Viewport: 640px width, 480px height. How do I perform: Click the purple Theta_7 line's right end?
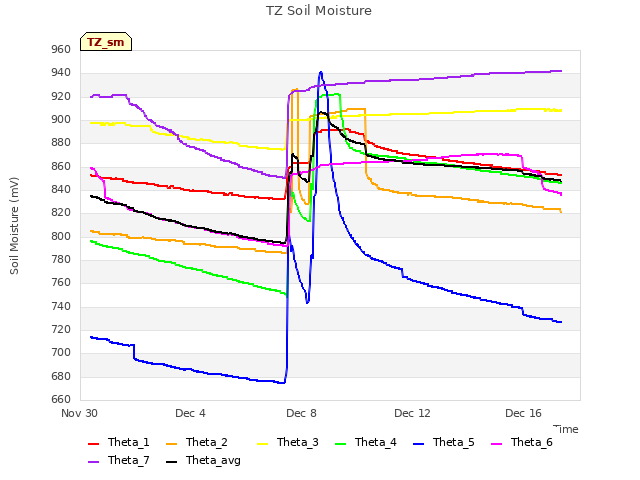coord(561,71)
